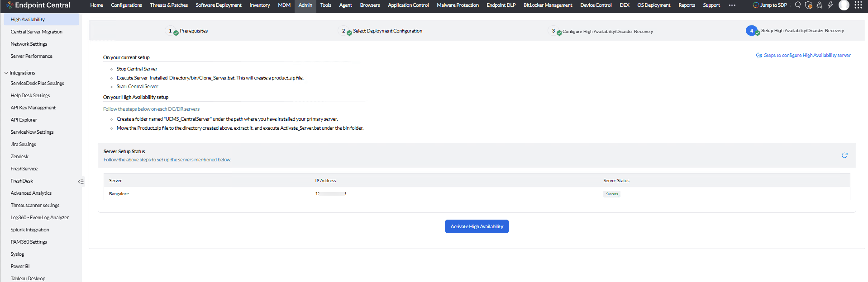This screenshot has width=868, height=282.
Task: Click the rocket icon in top bar
Action: (819, 5)
